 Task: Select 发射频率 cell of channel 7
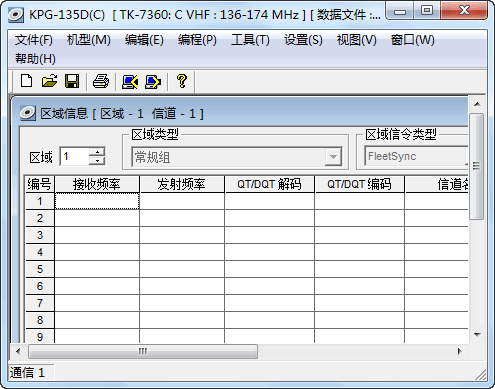click(x=182, y=303)
